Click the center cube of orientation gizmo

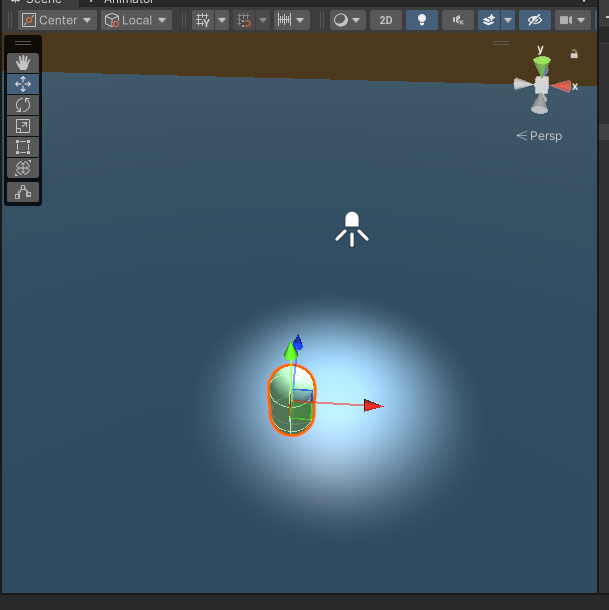click(542, 85)
